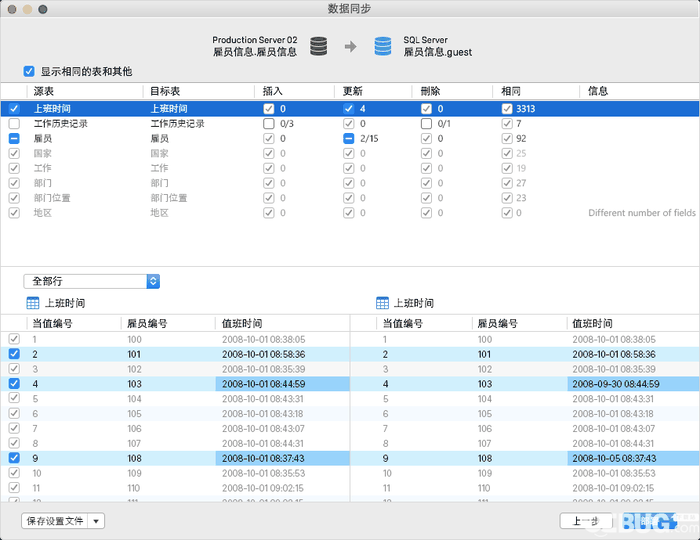
Task: Open the arrow menu beside 保存设置文件
Action: (96, 521)
